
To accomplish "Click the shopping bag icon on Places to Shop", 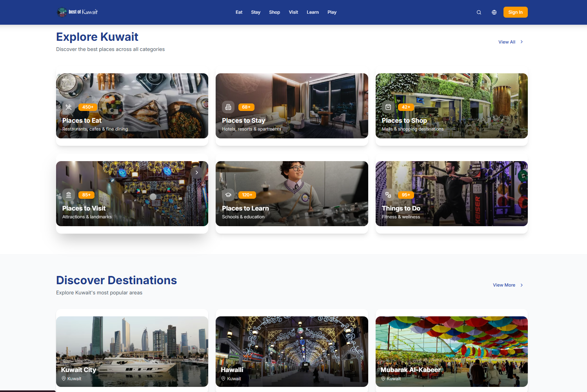I will [388, 107].
